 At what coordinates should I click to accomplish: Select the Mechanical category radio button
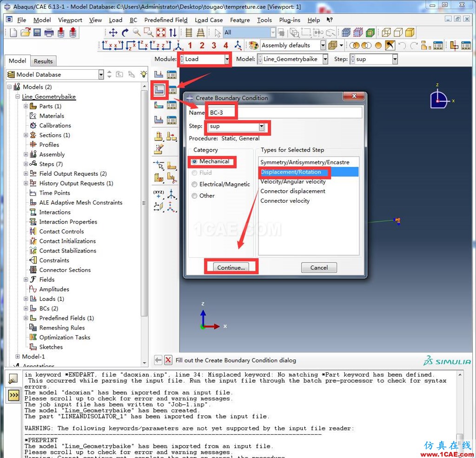click(x=194, y=161)
